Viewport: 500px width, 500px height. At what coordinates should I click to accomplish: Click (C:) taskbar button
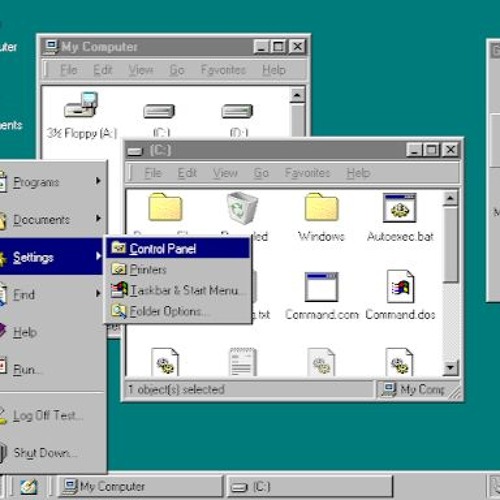click(x=309, y=487)
